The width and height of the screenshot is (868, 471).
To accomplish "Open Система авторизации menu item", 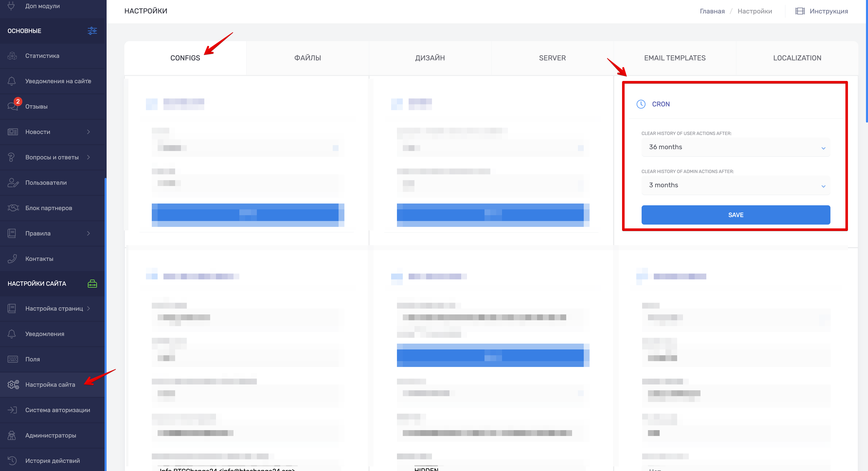I will (57, 410).
